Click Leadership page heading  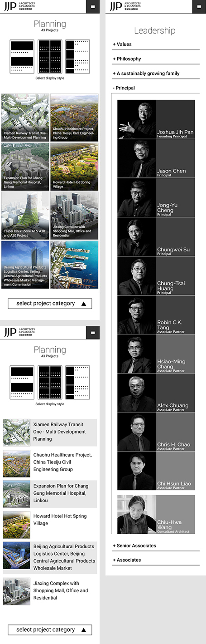click(x=155, y=30)
